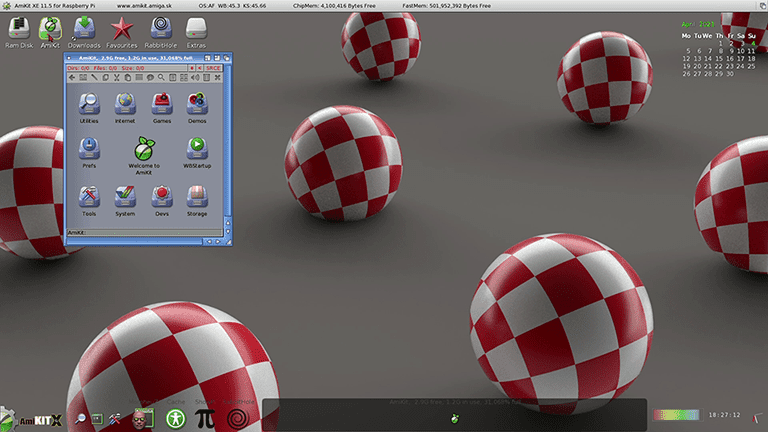This screenshot has height=432, width=768.
Task: Click the red arrow button beside SRCE
Action: click(x=199, y=68)
